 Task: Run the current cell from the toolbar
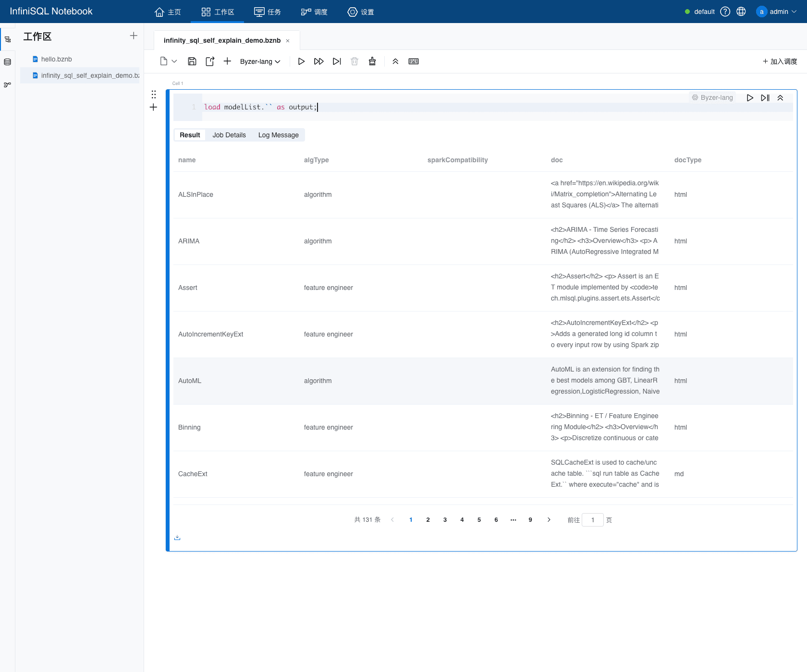[x=301, y=61]
